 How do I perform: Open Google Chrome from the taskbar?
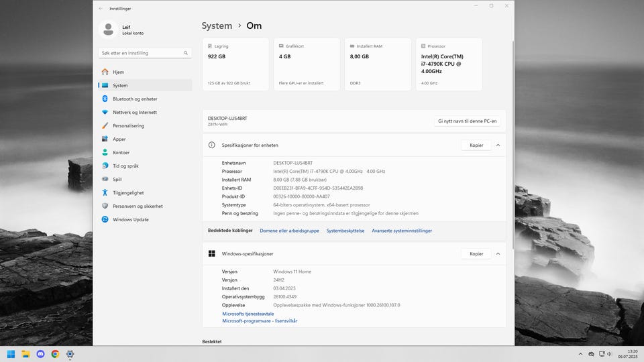(x=55, y=354)
